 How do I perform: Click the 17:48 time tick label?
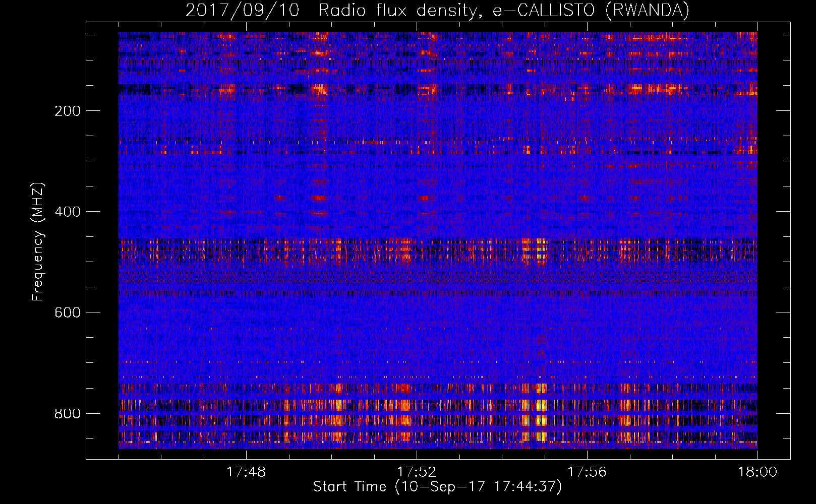click(x=246, y=472)
